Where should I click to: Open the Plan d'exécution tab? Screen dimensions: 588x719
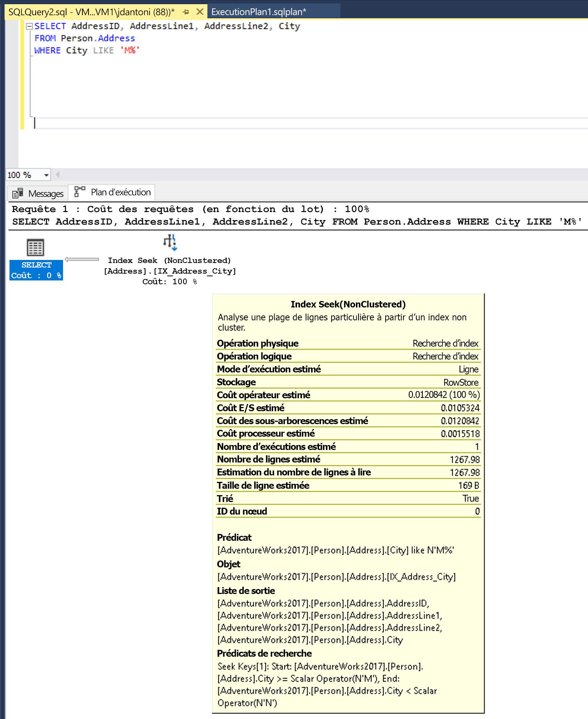(x=112, y=192)
